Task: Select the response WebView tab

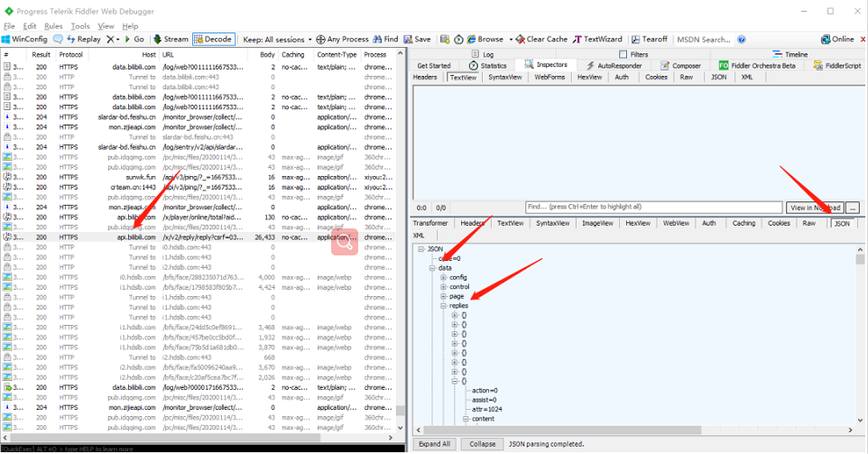Action: [x=676, y=223]
